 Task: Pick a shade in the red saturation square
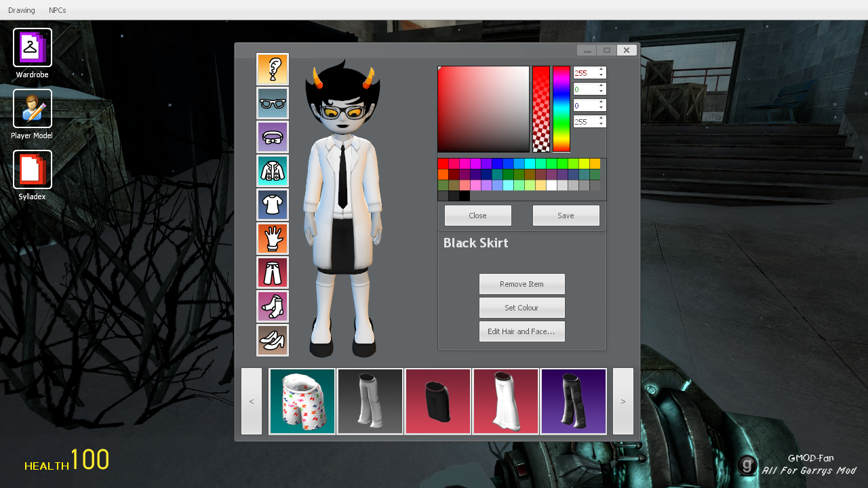tap(484, 109)
